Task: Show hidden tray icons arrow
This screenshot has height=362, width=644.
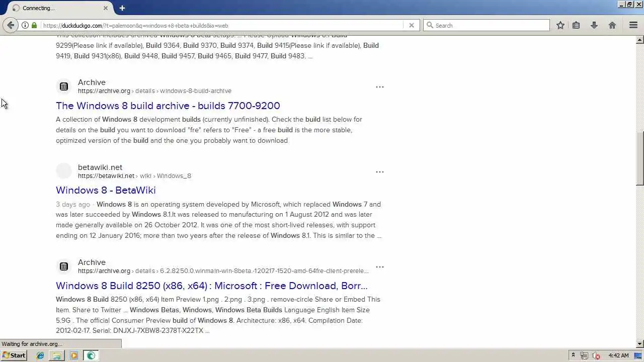Action: (573, 355)
